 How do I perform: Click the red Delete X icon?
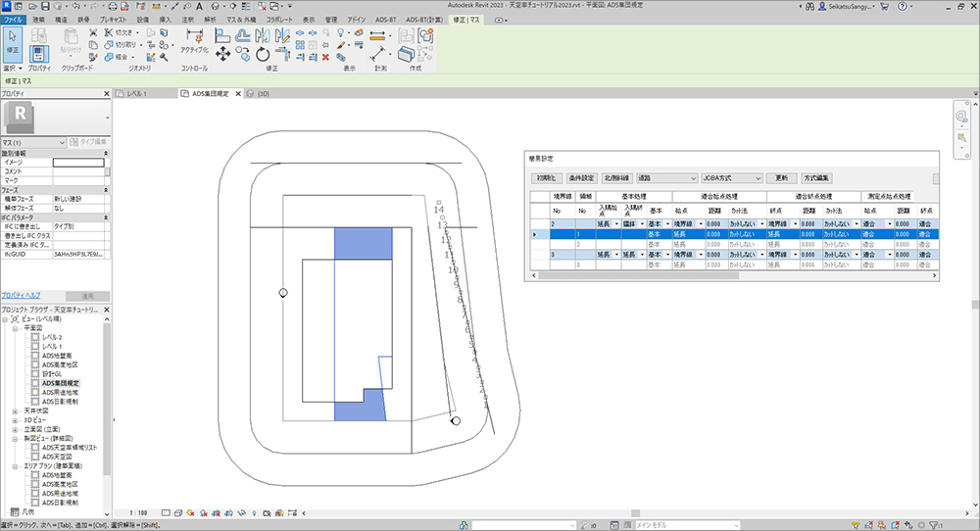click(324, 57)
